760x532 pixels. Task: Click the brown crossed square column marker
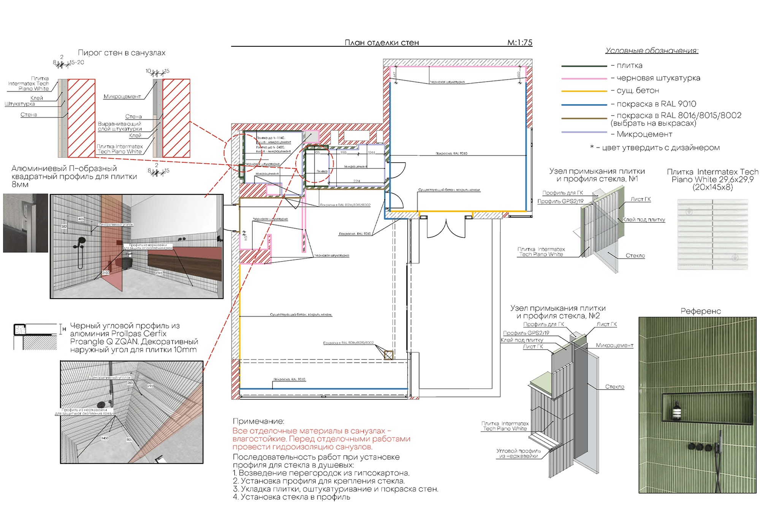coord(388,355)
